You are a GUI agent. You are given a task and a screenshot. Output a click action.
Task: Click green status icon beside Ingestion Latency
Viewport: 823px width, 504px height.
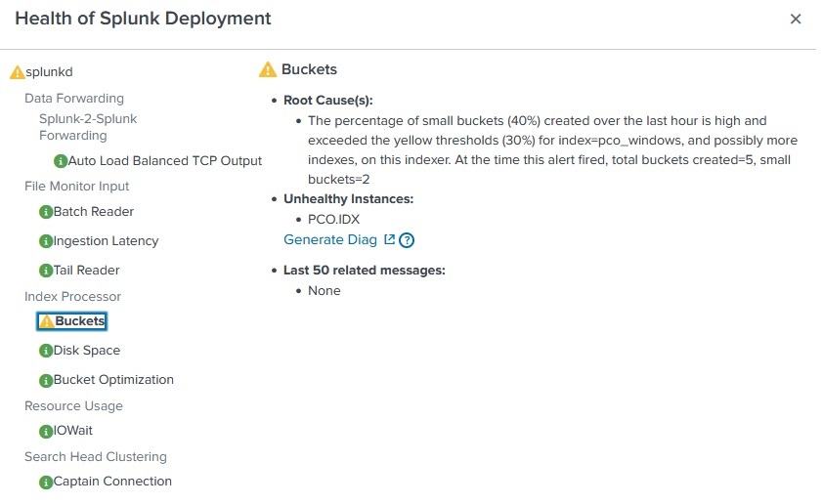pos(45,241)
